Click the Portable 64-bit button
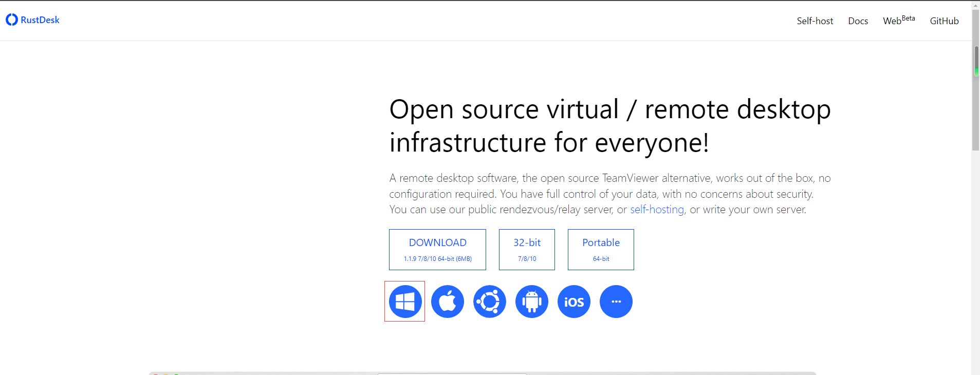The height and width of the screenshot is (375, 980). coord(601,250)
